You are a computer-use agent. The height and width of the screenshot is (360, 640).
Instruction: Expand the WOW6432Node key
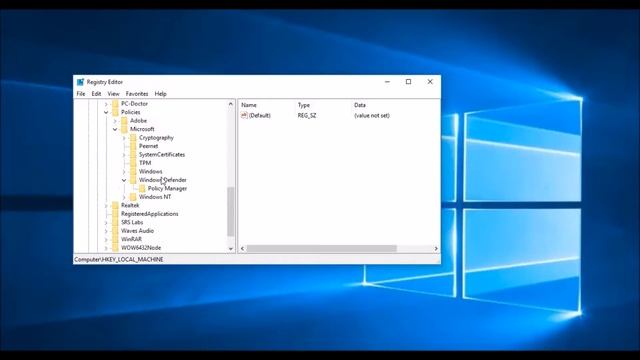(106, 248)
